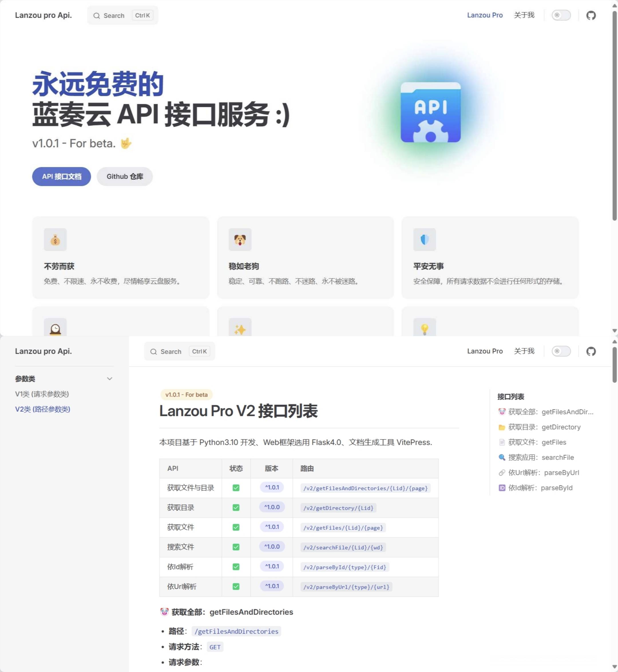
Task: Click route /v2/searchFile/{Lid}/{wd}
Action: point(343,547)
